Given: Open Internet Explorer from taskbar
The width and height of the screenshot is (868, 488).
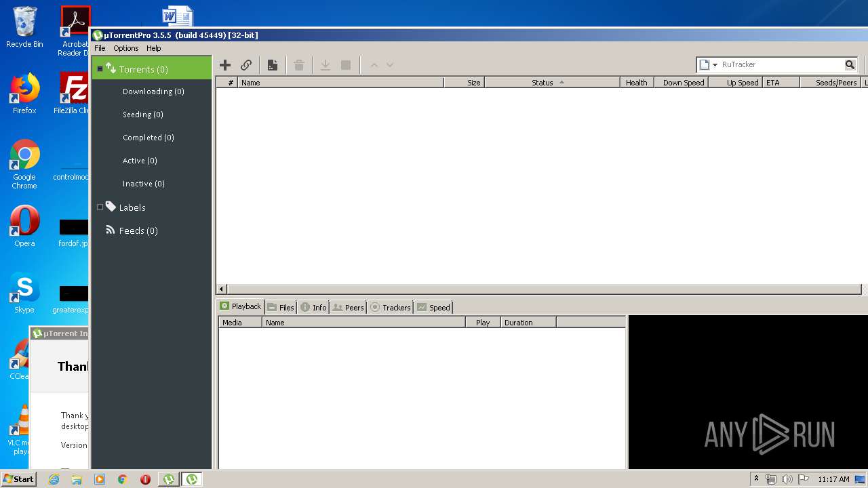Looking at the screenshot, I should pos(54,479).
